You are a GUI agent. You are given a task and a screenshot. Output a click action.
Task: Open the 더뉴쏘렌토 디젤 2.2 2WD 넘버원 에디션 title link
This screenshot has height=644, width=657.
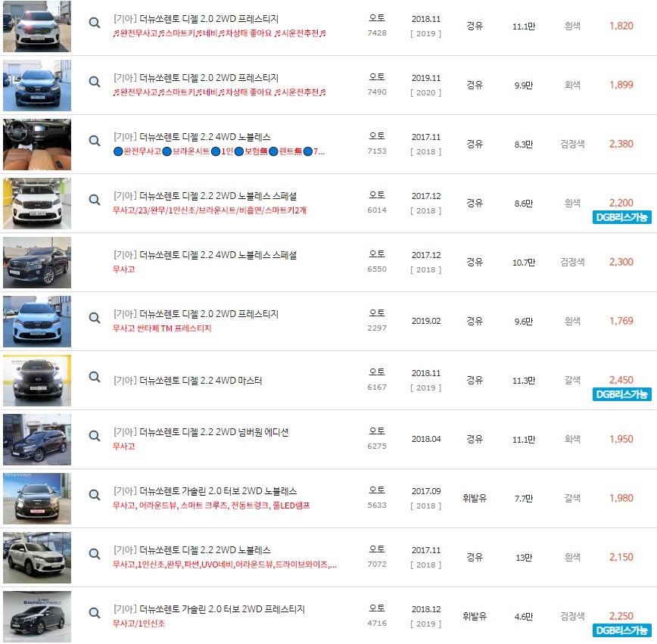coord(201,431)
